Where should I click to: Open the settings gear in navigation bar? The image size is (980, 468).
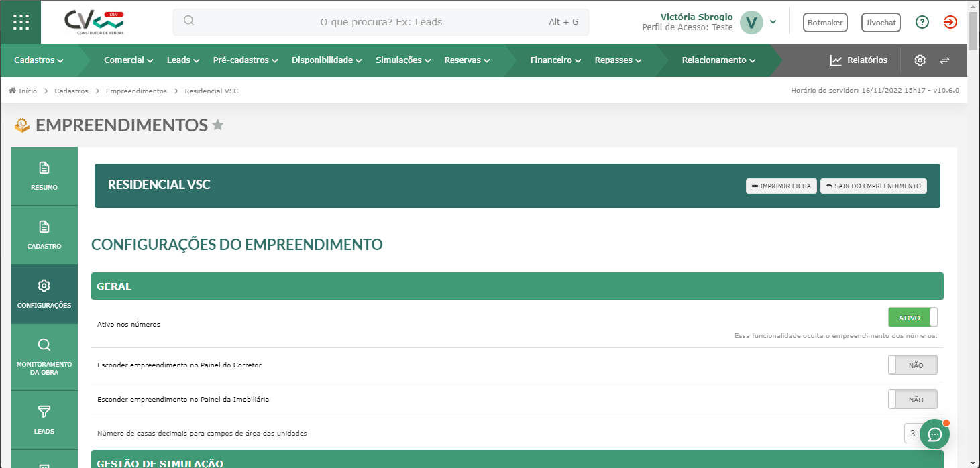pos(920,60)
